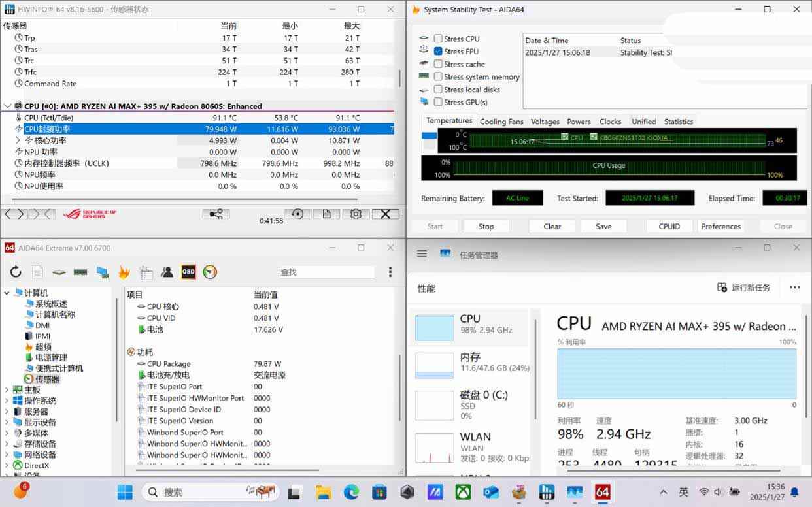Expand the 主板 tree node
The image size is (812, 507).
7,390
